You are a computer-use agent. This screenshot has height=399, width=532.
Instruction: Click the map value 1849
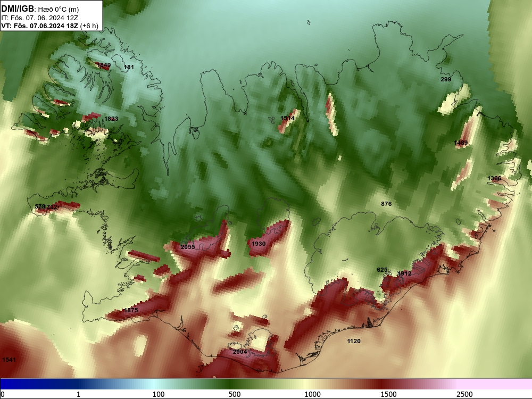104,65
